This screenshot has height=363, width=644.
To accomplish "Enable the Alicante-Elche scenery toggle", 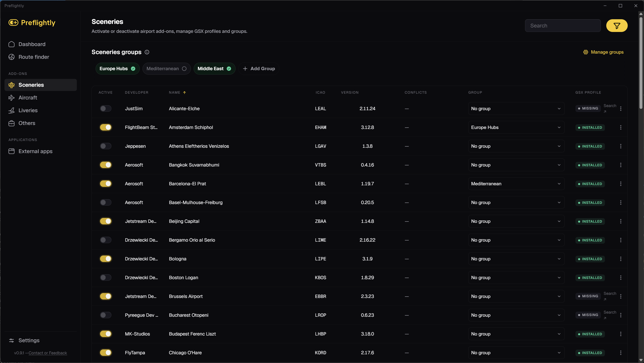I will 105,109.
